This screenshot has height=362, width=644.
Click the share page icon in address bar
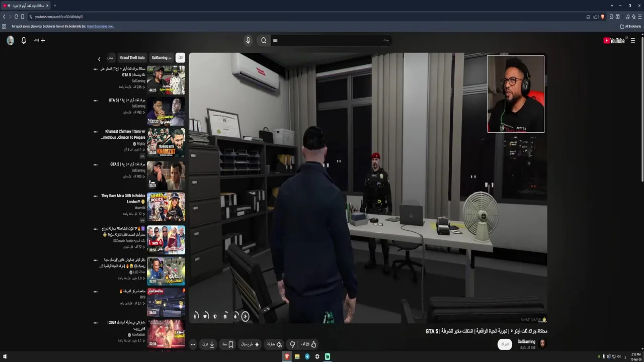pyautogui.click(x=595, y=17)
